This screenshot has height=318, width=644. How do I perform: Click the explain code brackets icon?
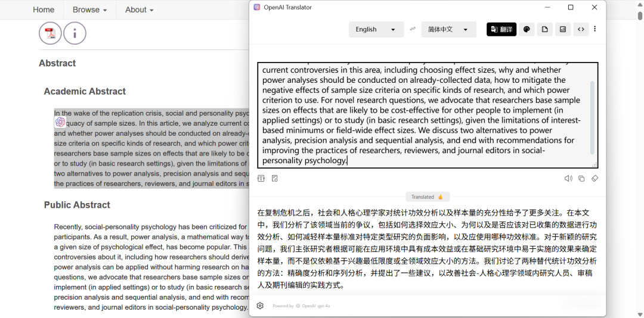click(x=580, y=29)
